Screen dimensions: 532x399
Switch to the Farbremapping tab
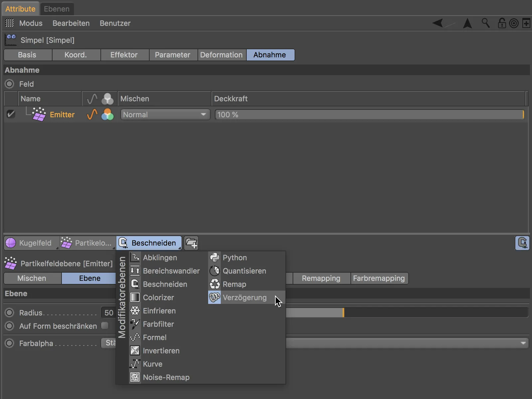coord(379,278)
